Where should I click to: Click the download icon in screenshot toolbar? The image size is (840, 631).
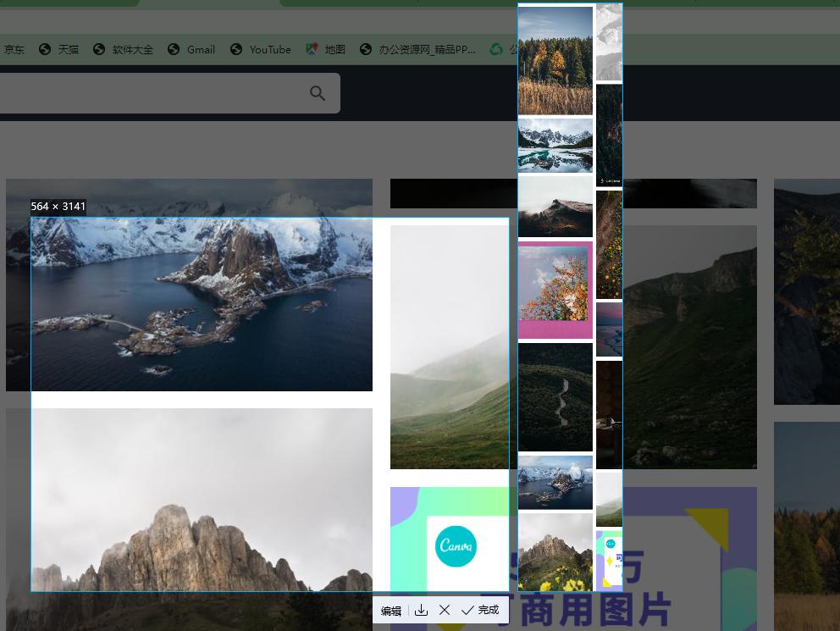coord(421,610)
